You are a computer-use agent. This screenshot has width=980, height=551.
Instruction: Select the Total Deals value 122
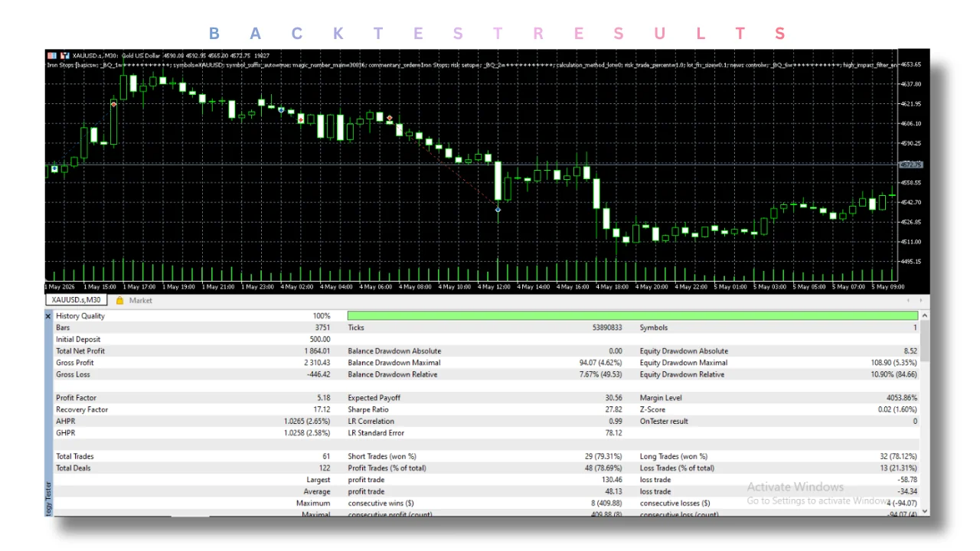click(x=325, y=468)
